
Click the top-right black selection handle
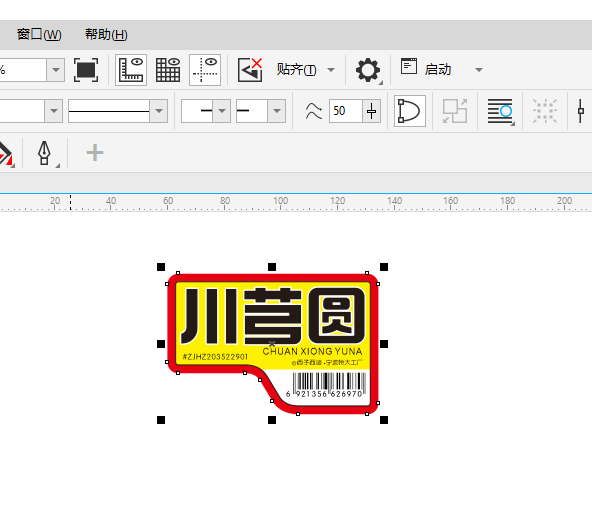[384, 267]
